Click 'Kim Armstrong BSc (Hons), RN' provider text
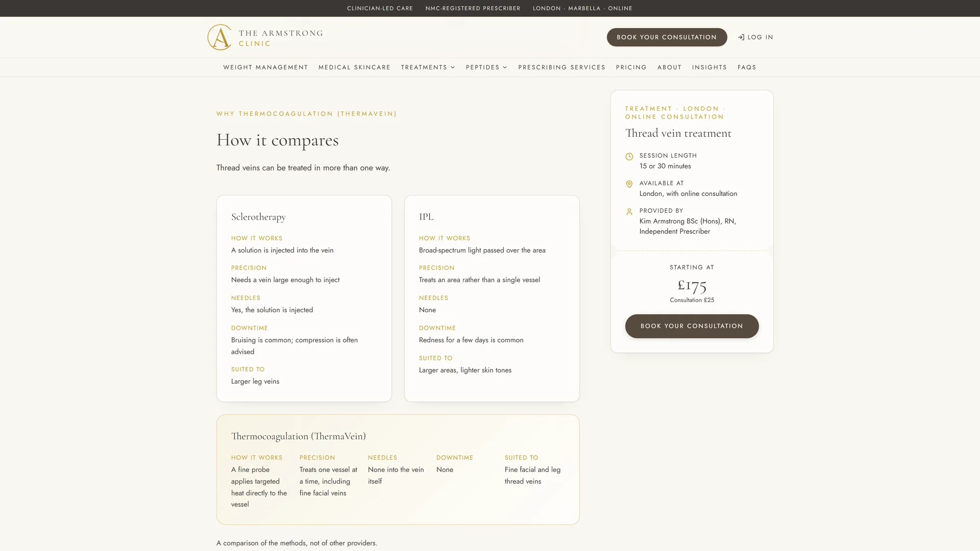The height and width of the screenshot is (551, 980). (x=688, y=221)
